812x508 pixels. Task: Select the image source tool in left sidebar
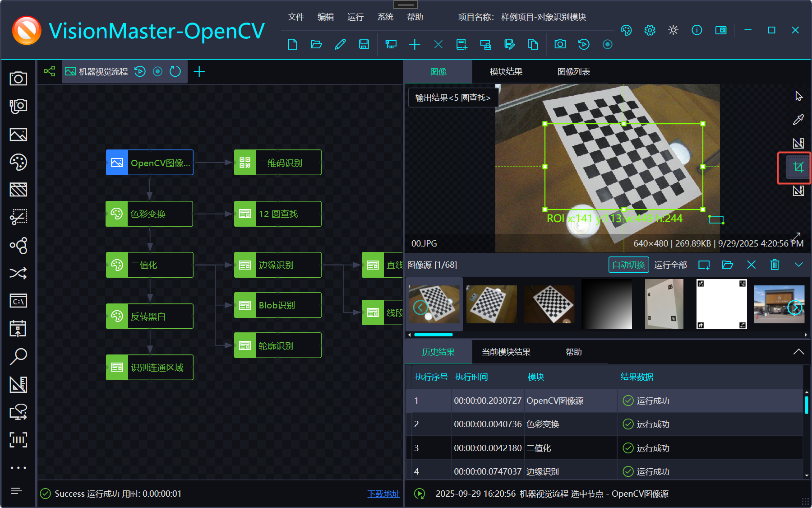[18, 135]
